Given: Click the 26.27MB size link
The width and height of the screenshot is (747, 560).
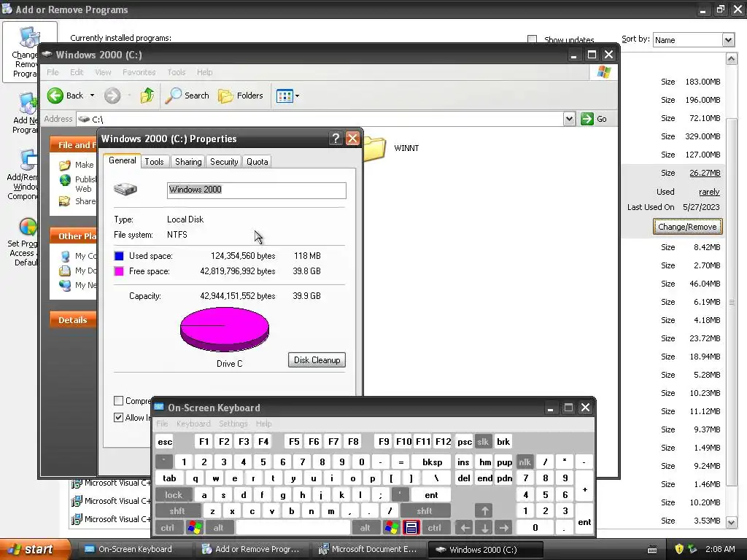Looking at the screenshot, I should point(705,173).
